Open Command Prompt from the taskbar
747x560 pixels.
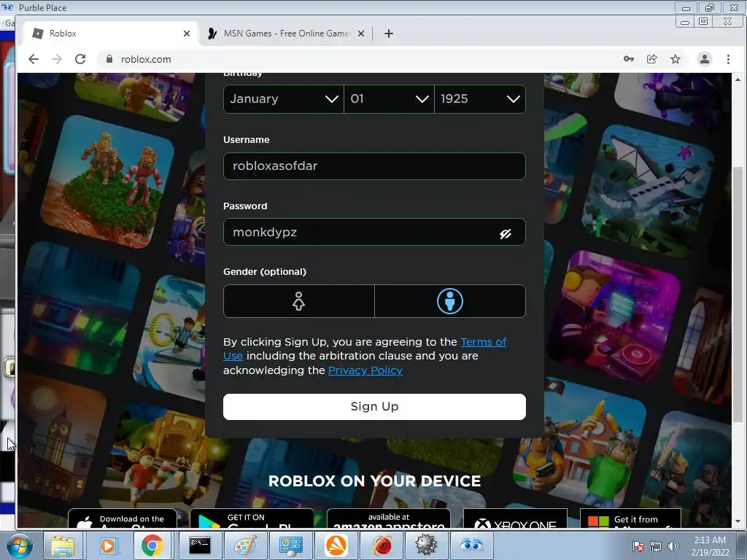[200, 545]
